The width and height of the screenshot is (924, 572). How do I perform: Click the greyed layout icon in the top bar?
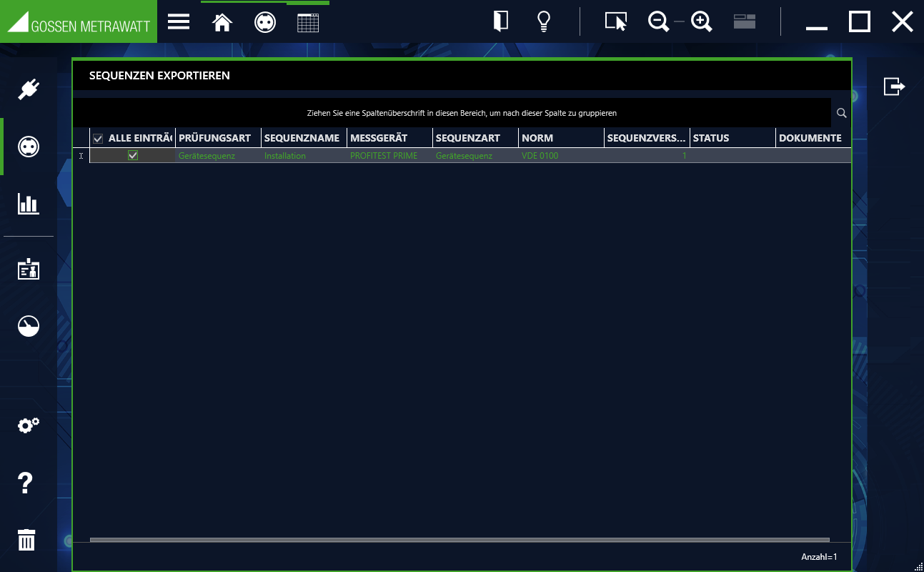(745, 21)
